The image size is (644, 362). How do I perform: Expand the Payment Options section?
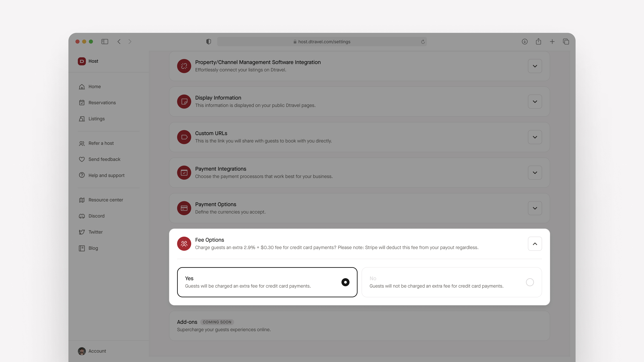[535, 208]
